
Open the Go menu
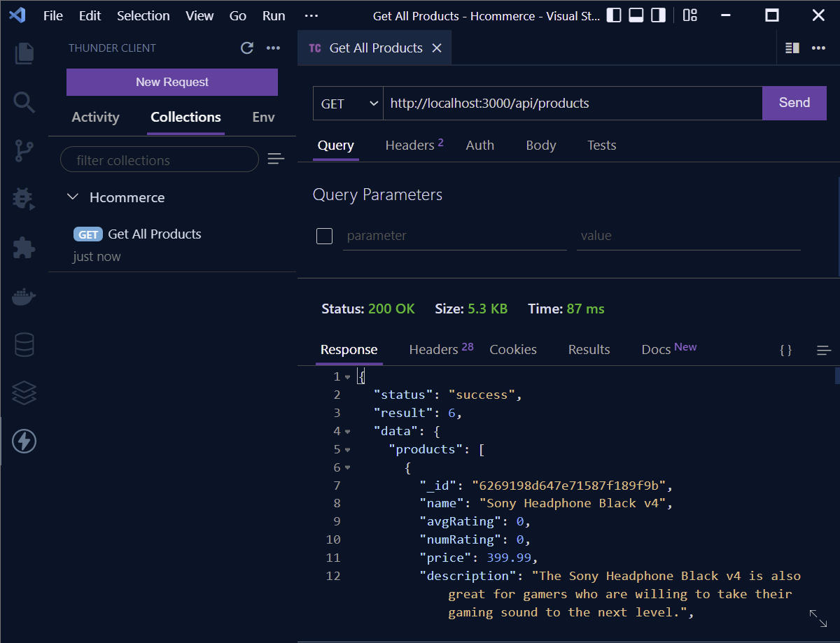pos(238,15)
